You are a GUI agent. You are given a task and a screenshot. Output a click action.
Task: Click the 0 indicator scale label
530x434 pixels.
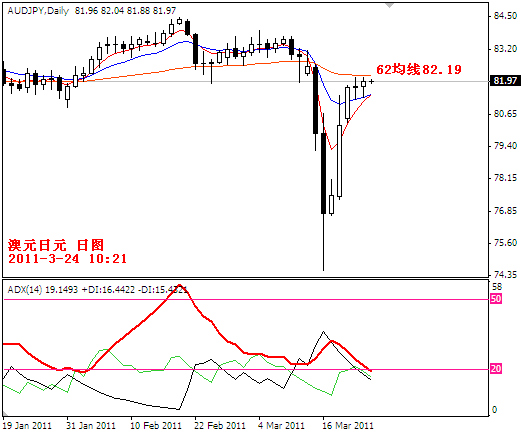tap(495, 410)
